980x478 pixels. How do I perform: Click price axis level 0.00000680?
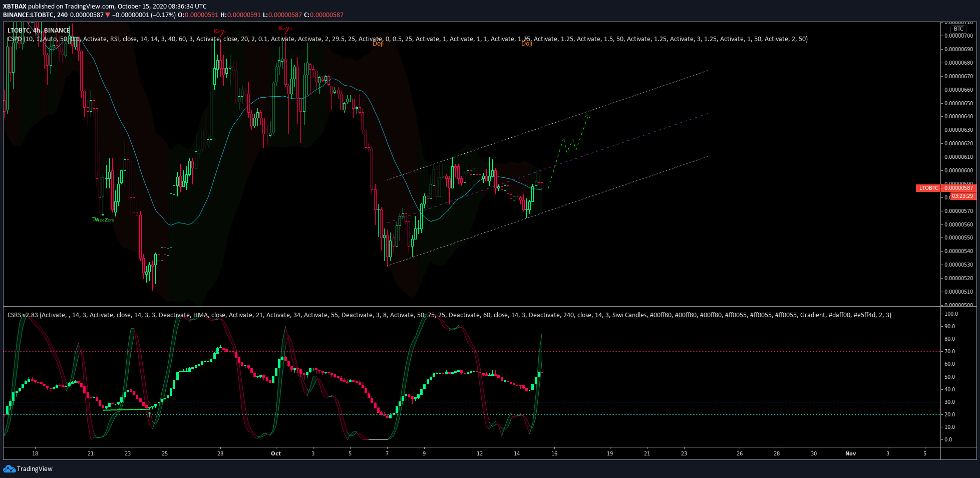pos(958,63)
